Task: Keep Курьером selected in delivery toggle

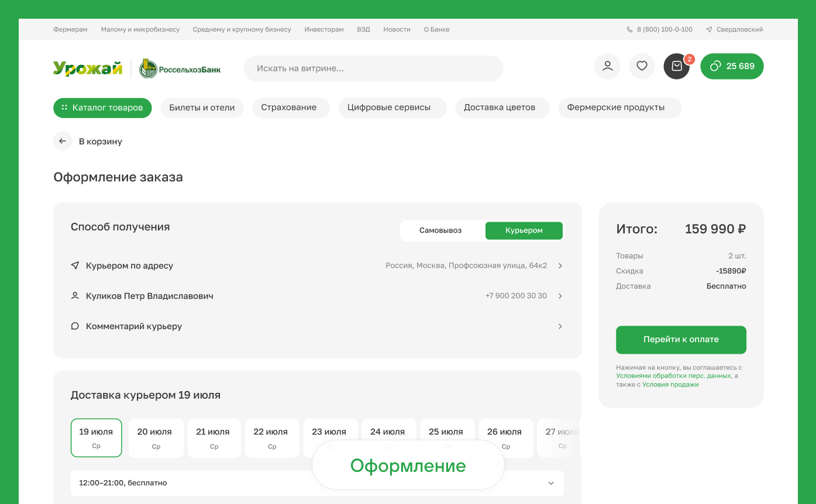Action: click(524, 230)
